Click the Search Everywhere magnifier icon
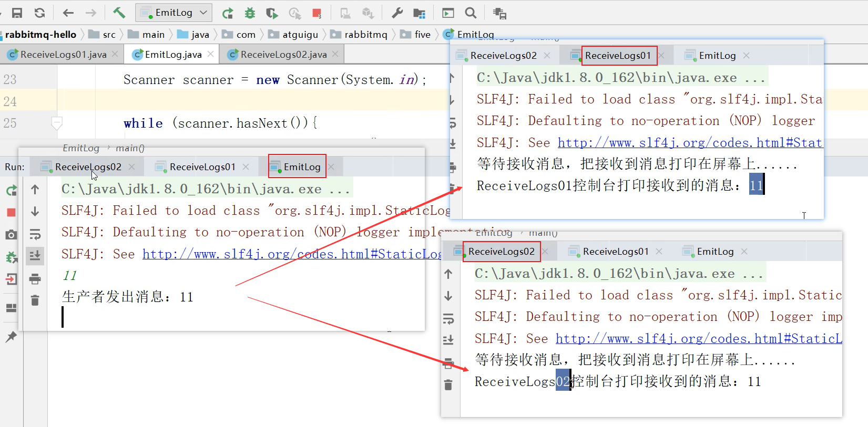This screenshot has width=868, height=427. 471,13
